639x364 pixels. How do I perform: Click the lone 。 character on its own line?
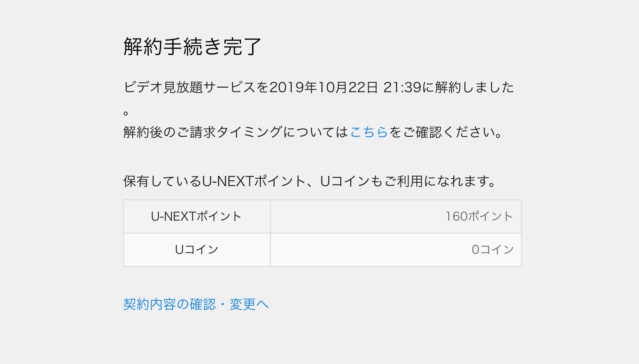[126, 113]
